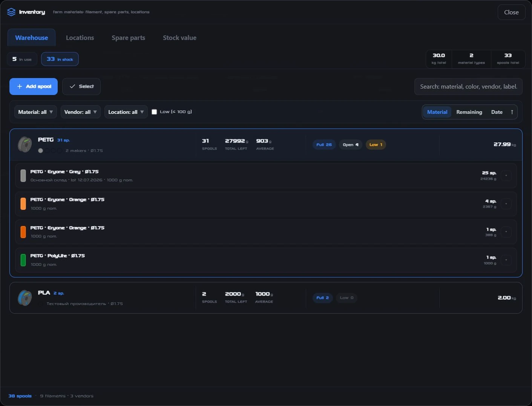The width and height of the screenshot is (532, 406).
Task: Click the grey PETG spool icon
Action: point(25,145)
